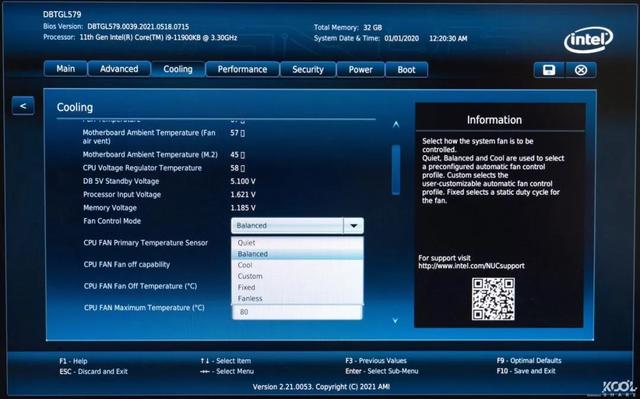Click the exit (circled X) icon
The height and width of the screenshot is (399, 640).
[581, 70]
